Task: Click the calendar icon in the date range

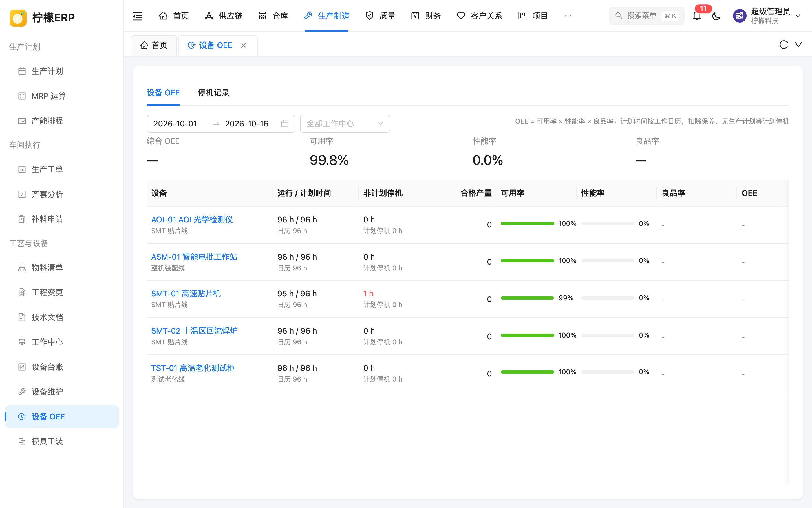Action: (x=284, y=124)
